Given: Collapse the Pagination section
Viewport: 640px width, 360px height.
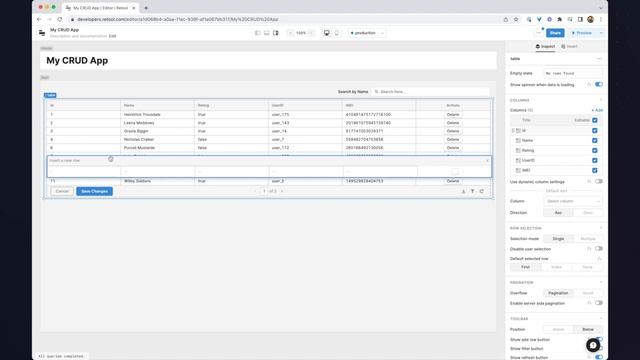Looking at the screenshot, I should [x=600, y=282].
